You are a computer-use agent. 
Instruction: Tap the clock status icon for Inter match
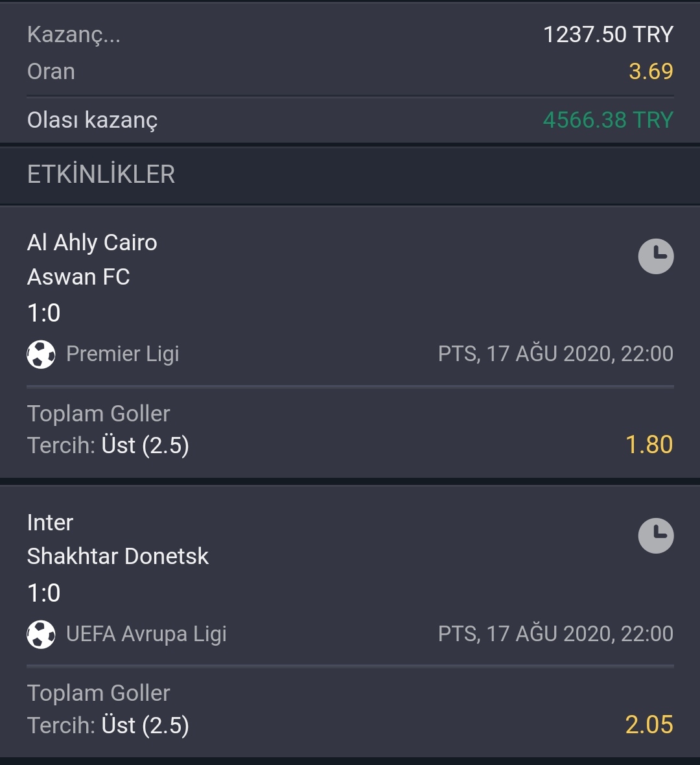point(656,535)
